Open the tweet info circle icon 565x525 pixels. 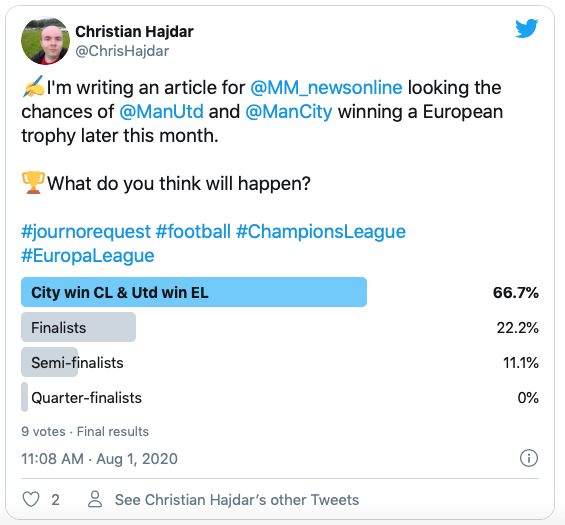point(529,458)
